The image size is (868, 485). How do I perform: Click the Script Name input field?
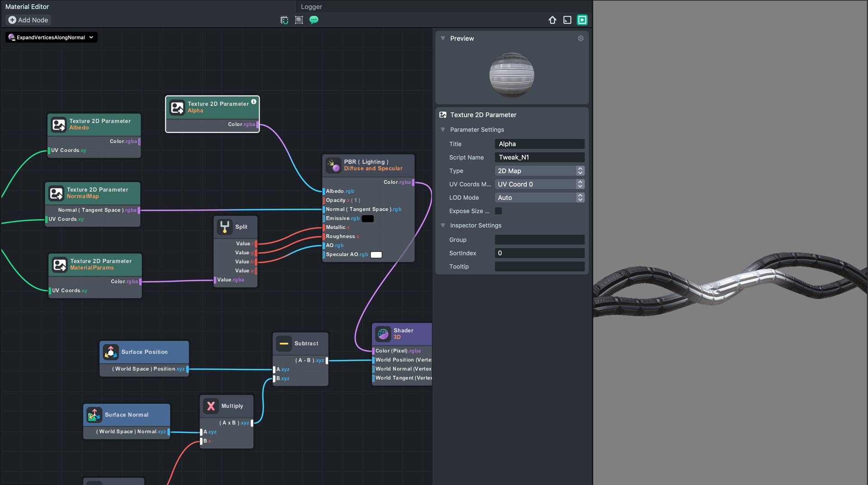coord(539,157)
